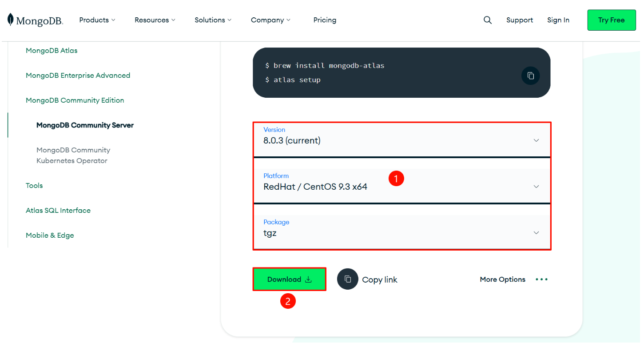Click the green Download button
The image size is (644, 347).
click(290, 279)
